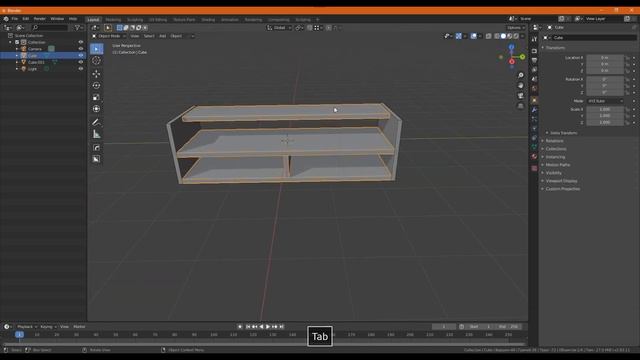Expand the Custom Properties panel

coord(562,189)
